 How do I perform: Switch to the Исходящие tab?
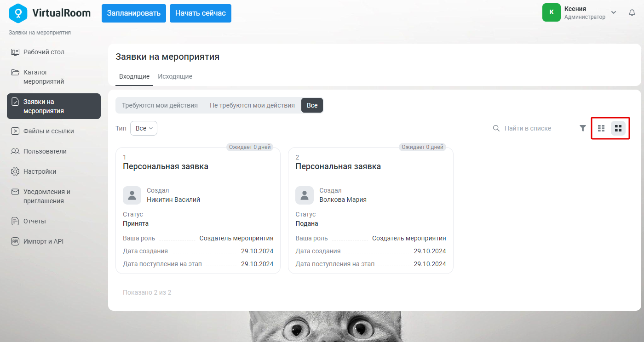point(175,76)
